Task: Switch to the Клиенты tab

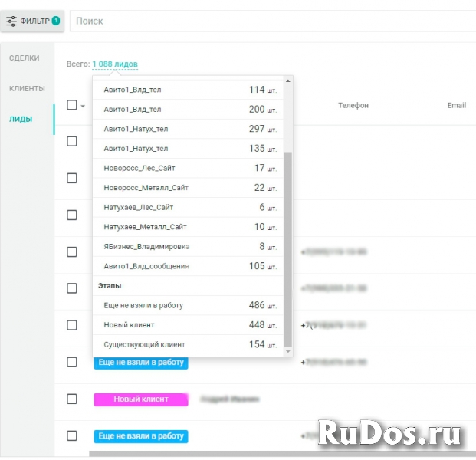Action: pyautogui.click(x=27, y=88)
